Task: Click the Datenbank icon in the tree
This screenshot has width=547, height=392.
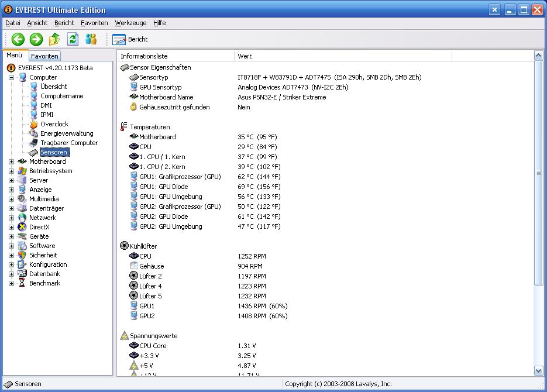Action: pos(22,274)
